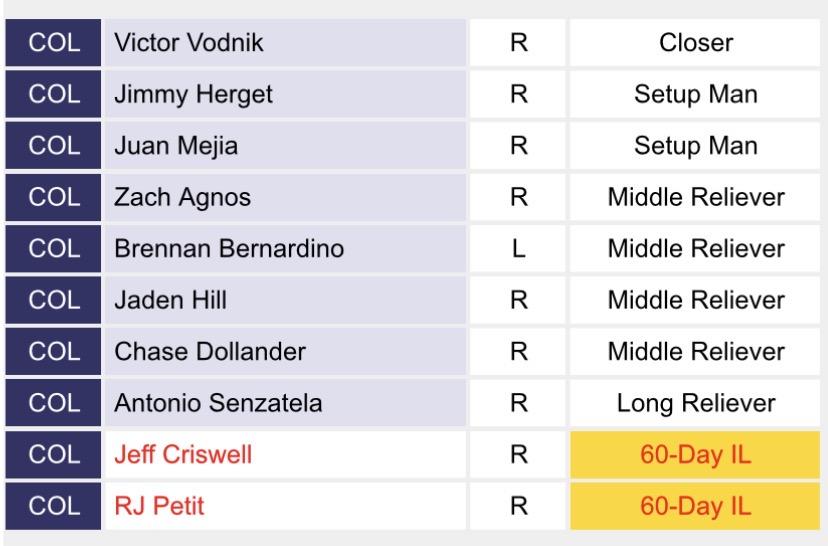Select the Closer role cell
Screen dimensions: 828x546
tap(695, 44)
